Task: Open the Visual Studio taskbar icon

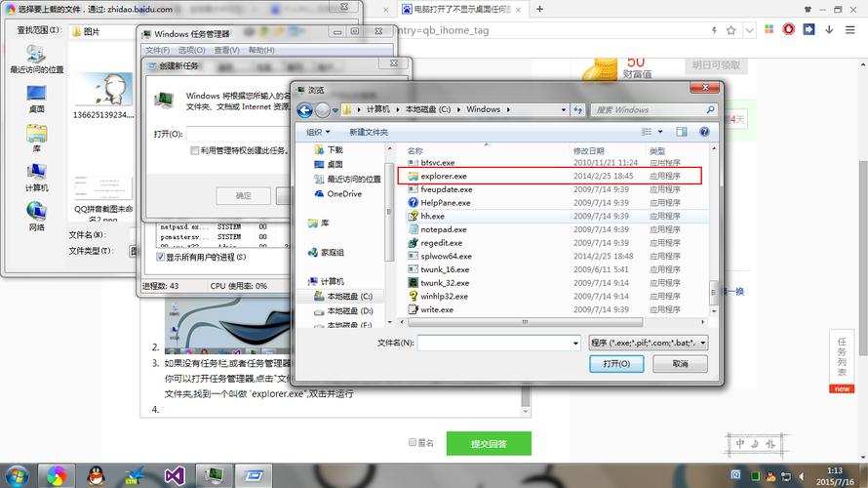Action: [x=175, y=476]
